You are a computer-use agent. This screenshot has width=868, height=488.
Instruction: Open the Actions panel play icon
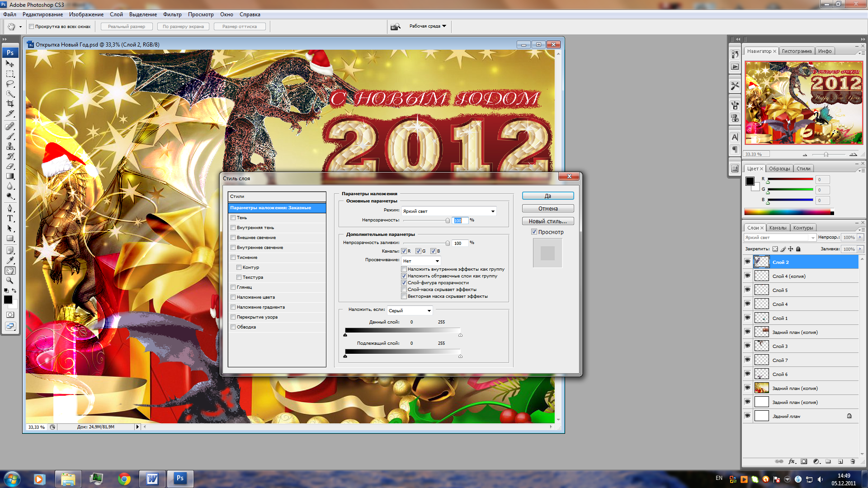[735, 67]
